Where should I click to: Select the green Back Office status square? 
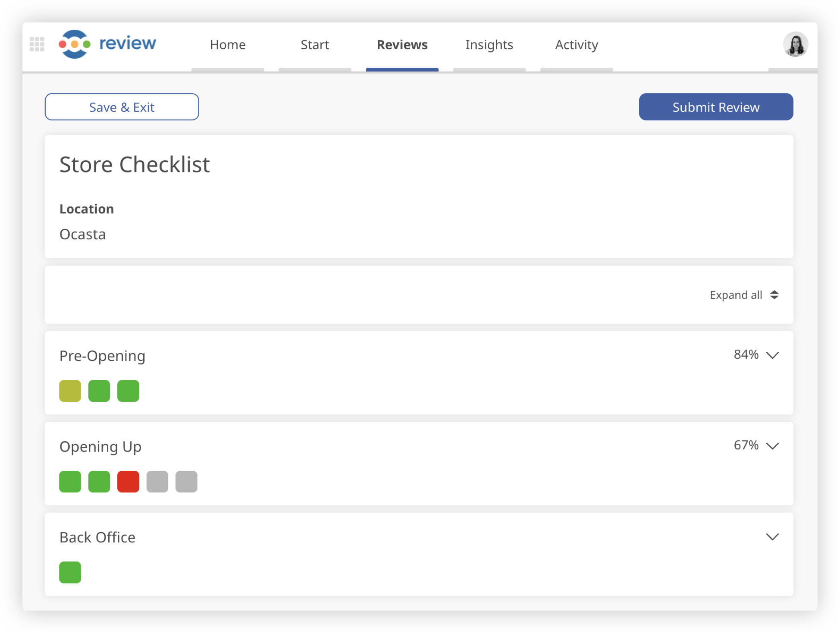[70, 573]
